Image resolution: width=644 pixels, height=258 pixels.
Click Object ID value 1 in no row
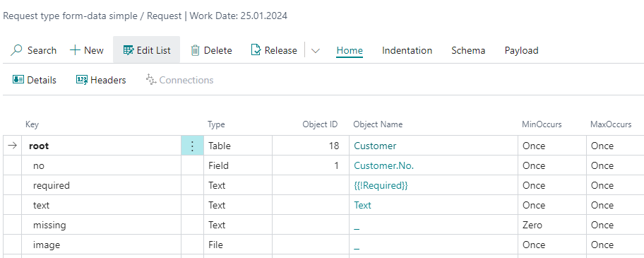(311, 165)
